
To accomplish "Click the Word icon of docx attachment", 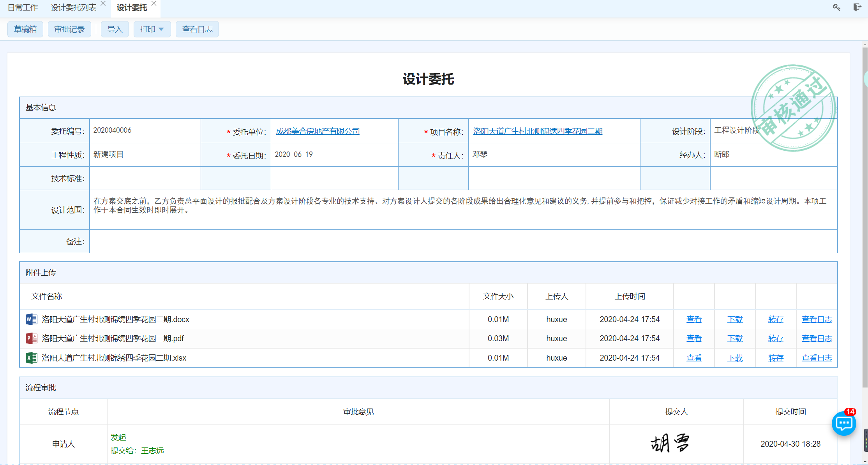I will click(x=31, y=319).
